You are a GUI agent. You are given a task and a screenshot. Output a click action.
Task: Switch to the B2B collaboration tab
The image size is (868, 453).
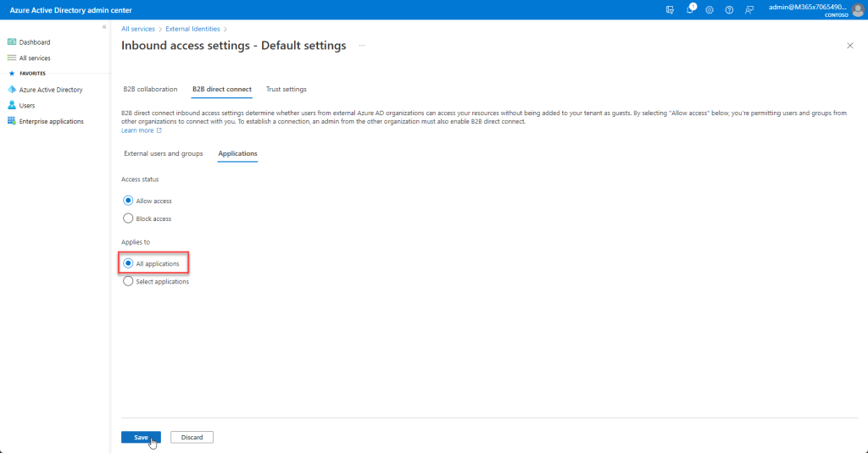[x=150, y=89]
